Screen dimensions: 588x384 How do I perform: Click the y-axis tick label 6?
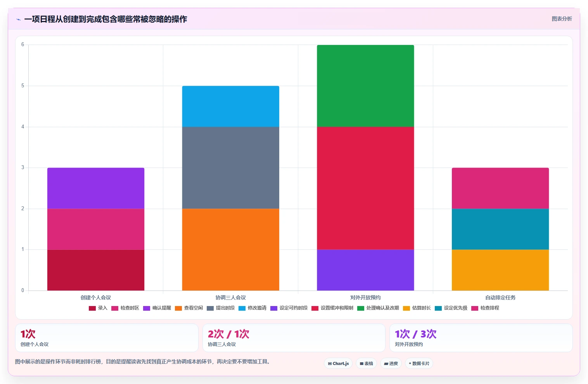click(22, 45)
